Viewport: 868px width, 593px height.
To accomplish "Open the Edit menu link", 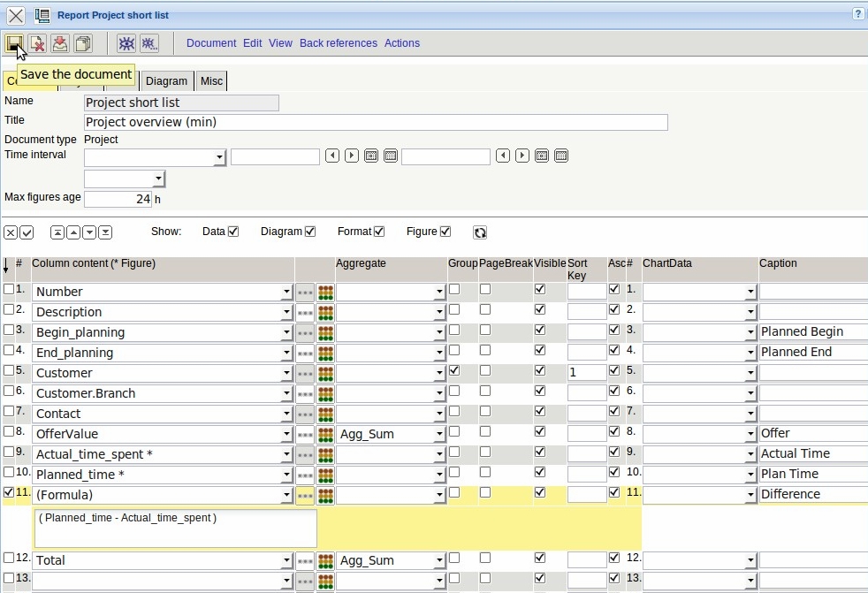I will pos(253,43).
